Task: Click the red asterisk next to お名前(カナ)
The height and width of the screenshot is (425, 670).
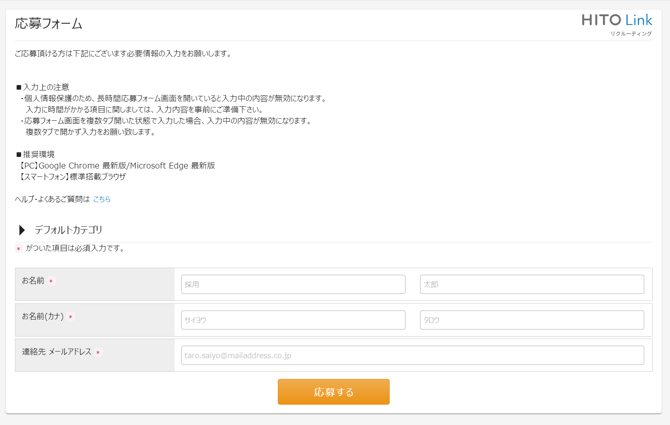Action: click(71, 318)
